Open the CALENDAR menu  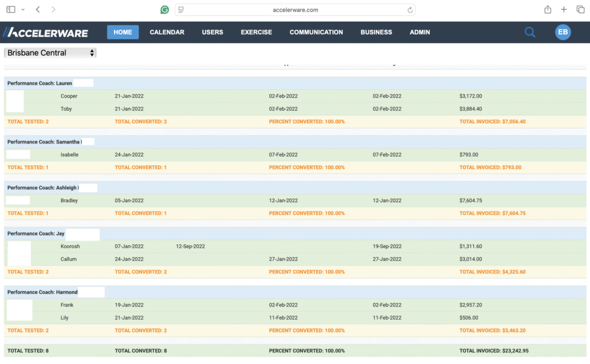tap(167, 32)
